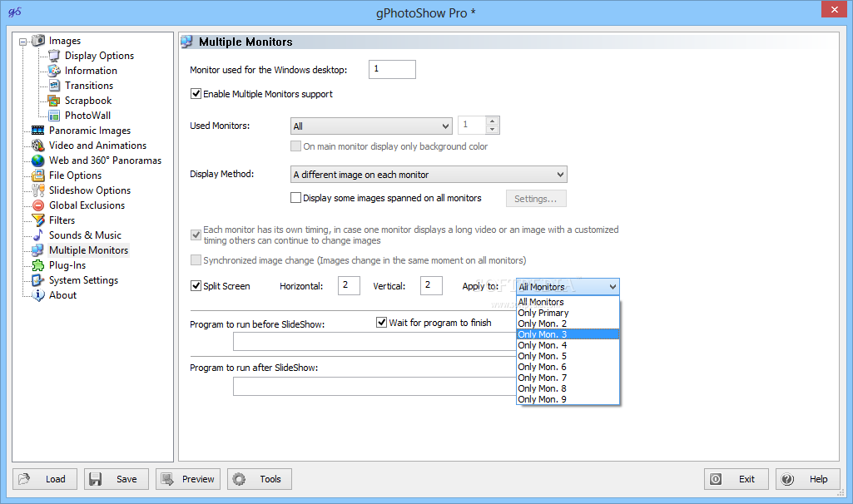Click the Scrapbook icon

pos(54,101)
